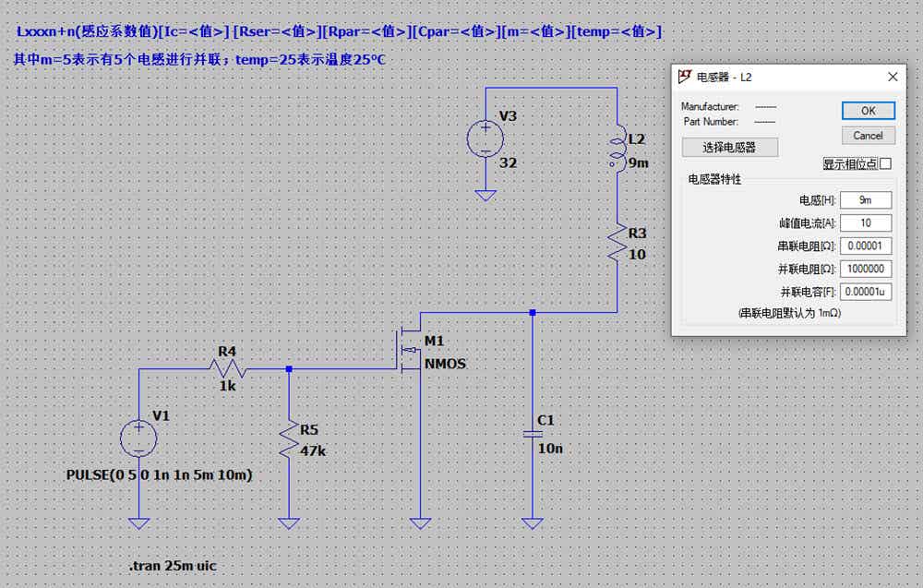This screenshot has width=923, height=588.
Task: Select the .tran 25m uic directive text
Action: coord(174,566)
